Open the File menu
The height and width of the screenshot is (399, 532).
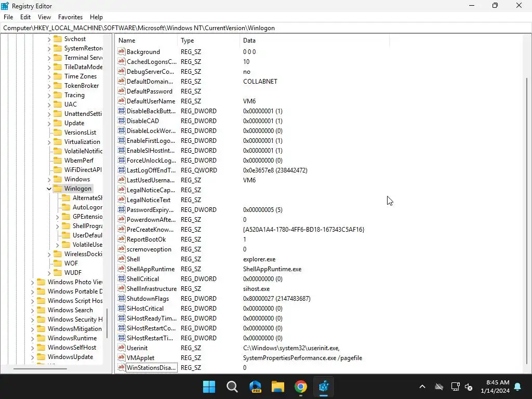[8, 17]
